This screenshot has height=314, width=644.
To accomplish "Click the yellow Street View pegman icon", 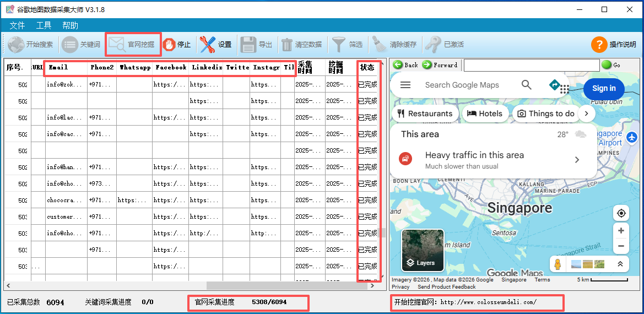I will coord(558,264).
